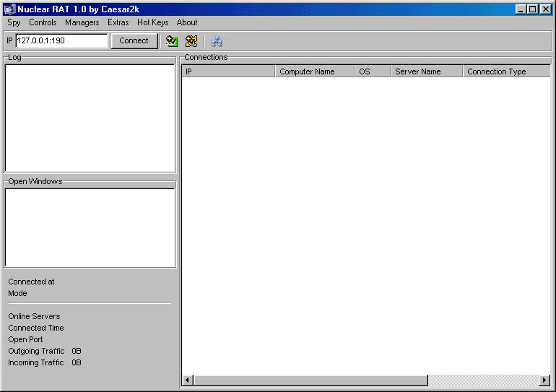The image size is (556, 392).
Task: Open the Managers menu
Action: 82,22
